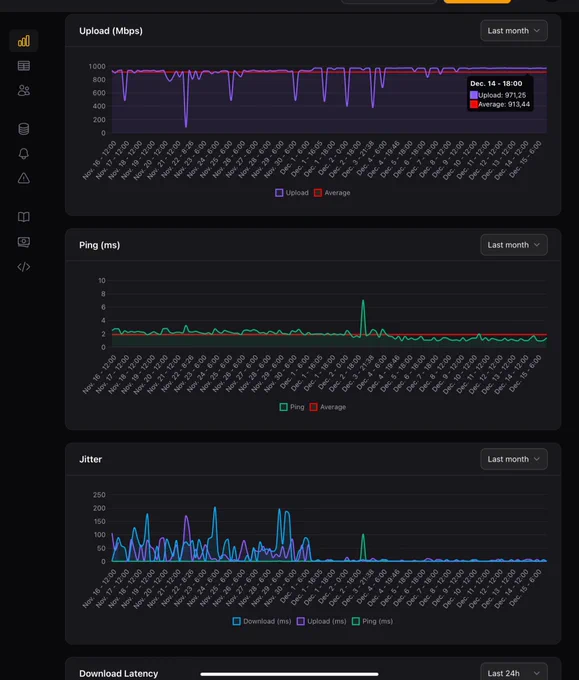The height and width of the screenshot is (680, 579).
Task: Click the green ping spike in Jitter chart
Action: (363, 536)
